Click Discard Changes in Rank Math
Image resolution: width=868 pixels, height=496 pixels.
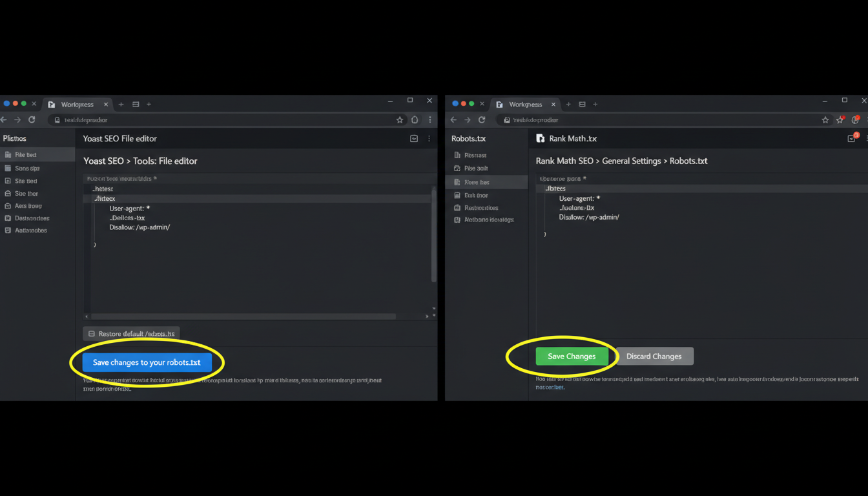(654, 356)
